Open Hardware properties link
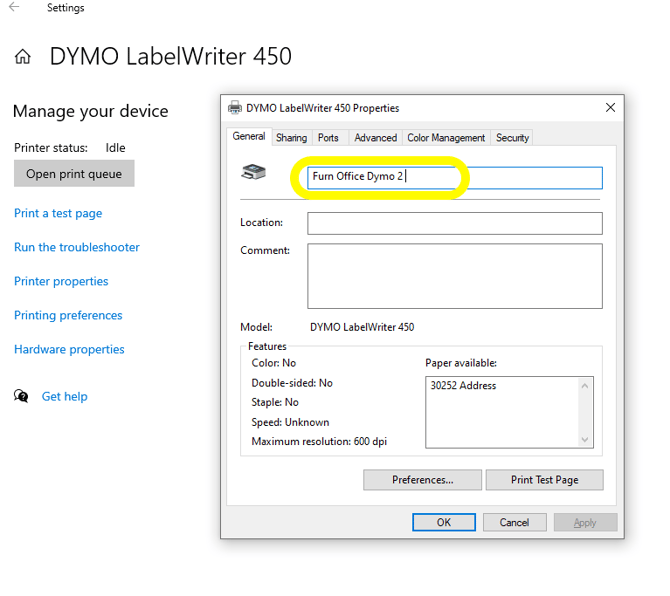The height and width of the screenshot is (596, 670). tap(69, 349)
